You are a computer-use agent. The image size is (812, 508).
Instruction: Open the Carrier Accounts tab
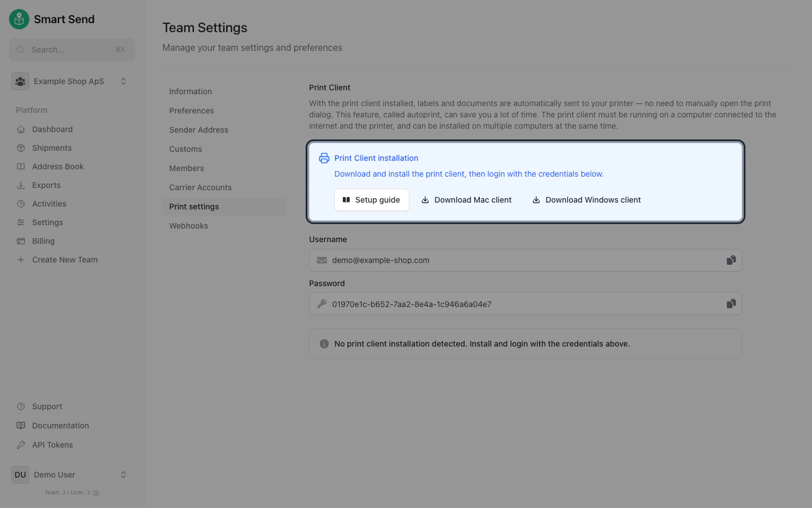pos(200,187)
